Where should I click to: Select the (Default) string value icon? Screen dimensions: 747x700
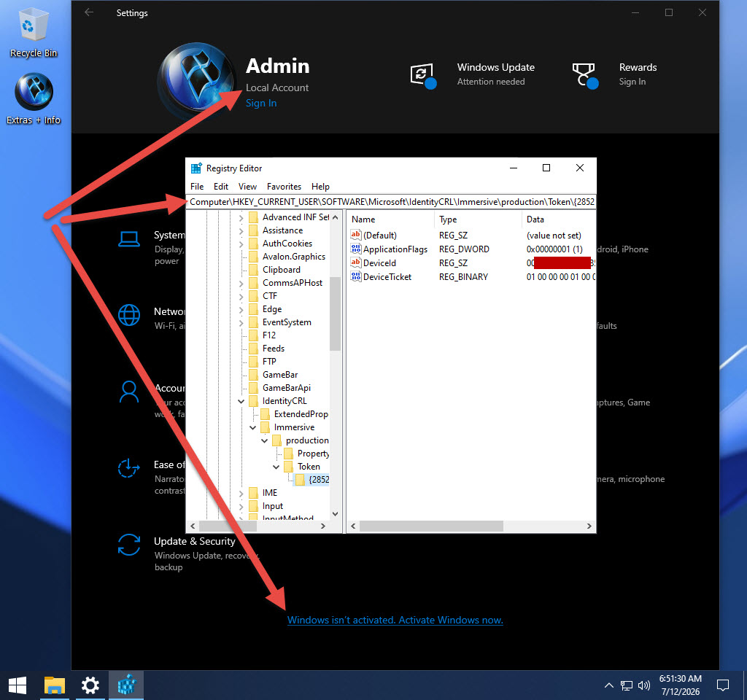point(355,235)
